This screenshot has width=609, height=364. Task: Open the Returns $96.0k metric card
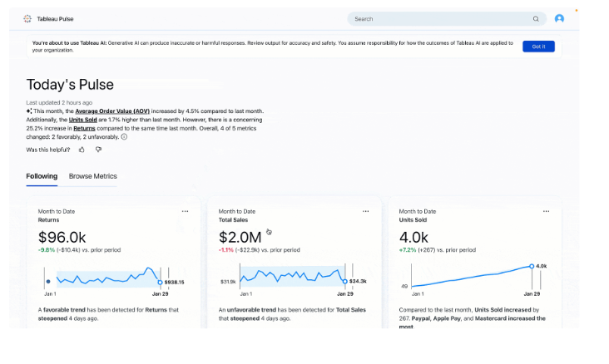62,238
